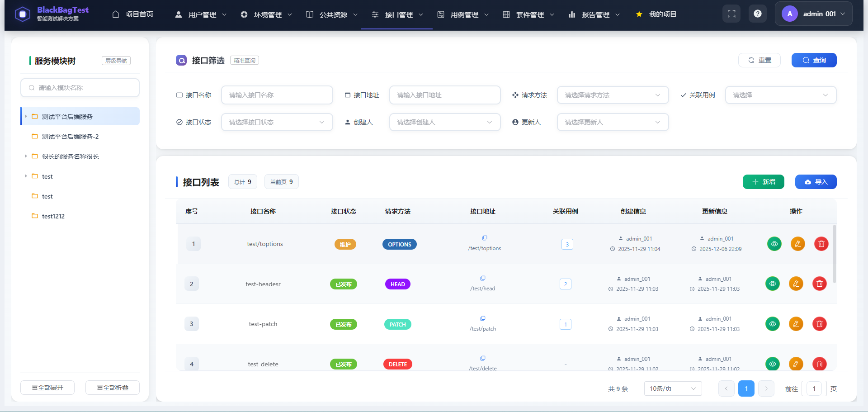Click the module name search input field
This screenshot has height=412, width=868.
[80, 87]
